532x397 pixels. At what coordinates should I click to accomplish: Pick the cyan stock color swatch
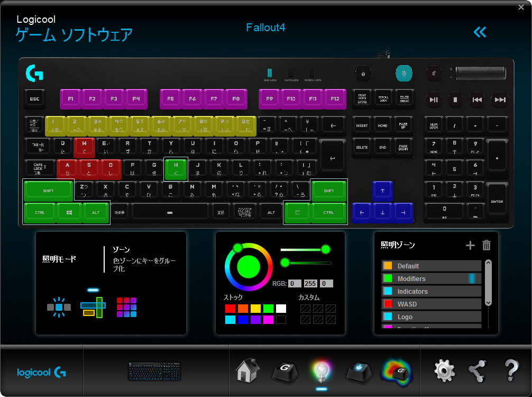[x=230, y=320]
